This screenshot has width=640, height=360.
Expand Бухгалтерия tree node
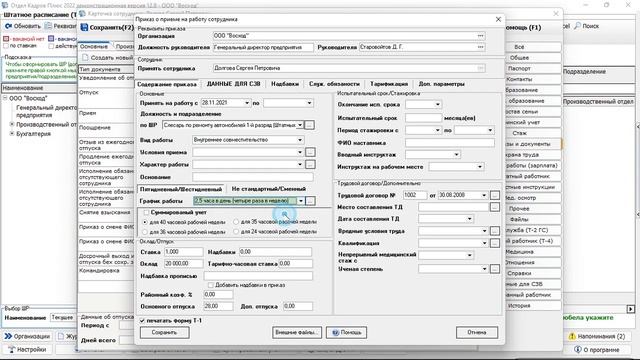click(x=12, y=133)
